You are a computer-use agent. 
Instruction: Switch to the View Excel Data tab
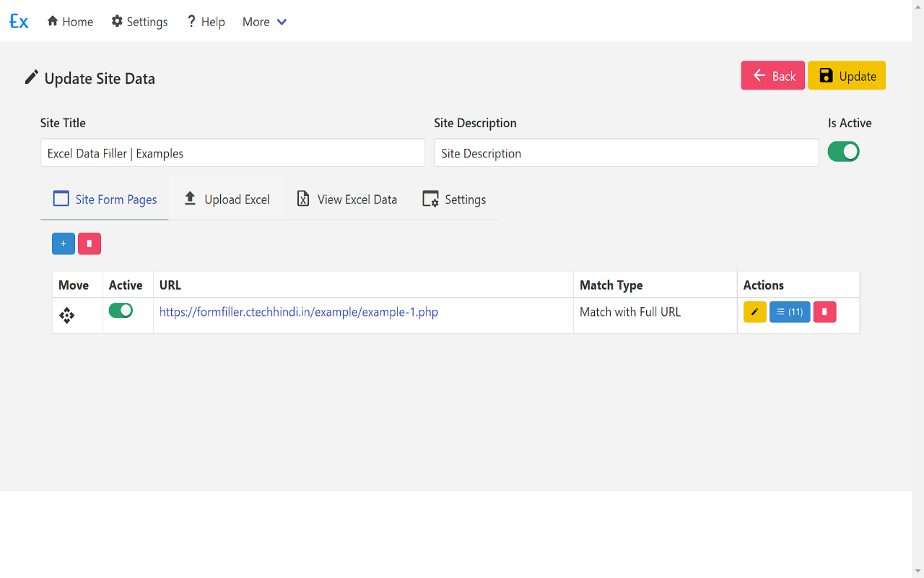348,199
